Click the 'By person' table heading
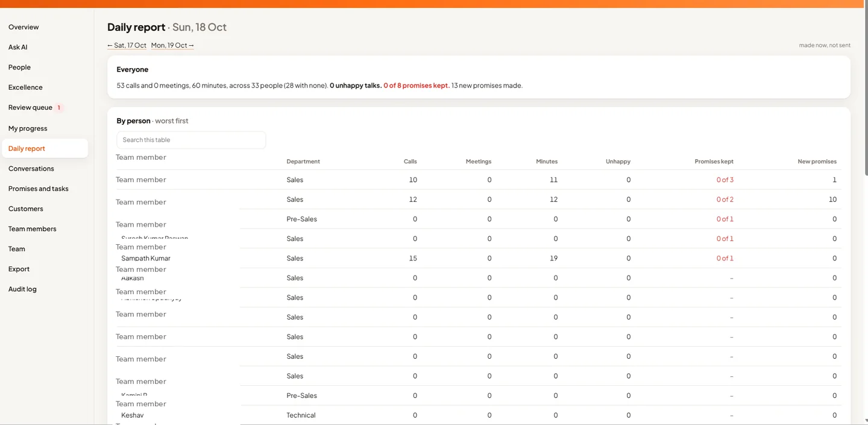The height and width of the screenshot is (425, 868). coord(133,121)
